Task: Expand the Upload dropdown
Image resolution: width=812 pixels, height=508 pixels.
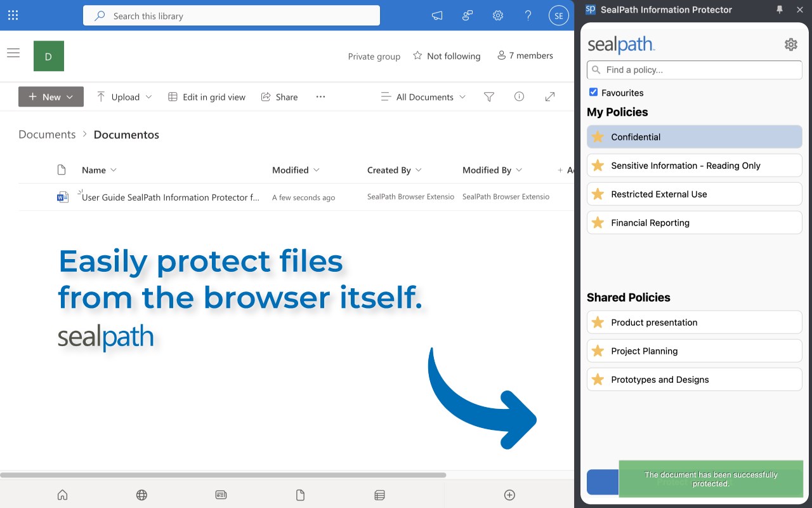Action: pos(124,97)
